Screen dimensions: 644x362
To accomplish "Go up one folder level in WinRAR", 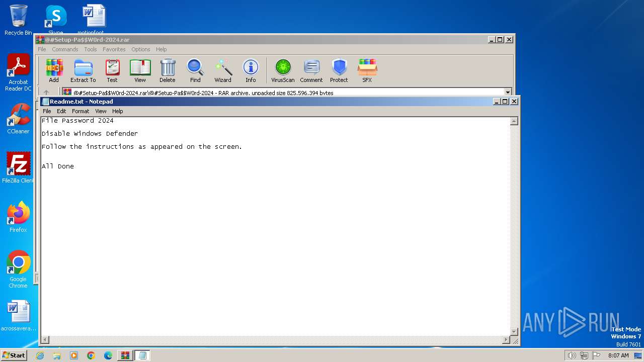I will (x=46, y=93).
